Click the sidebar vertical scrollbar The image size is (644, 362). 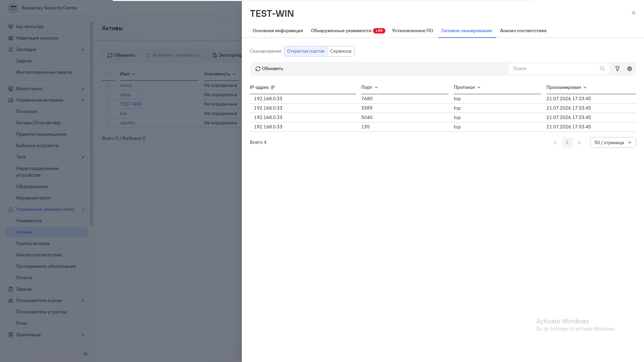92,124
